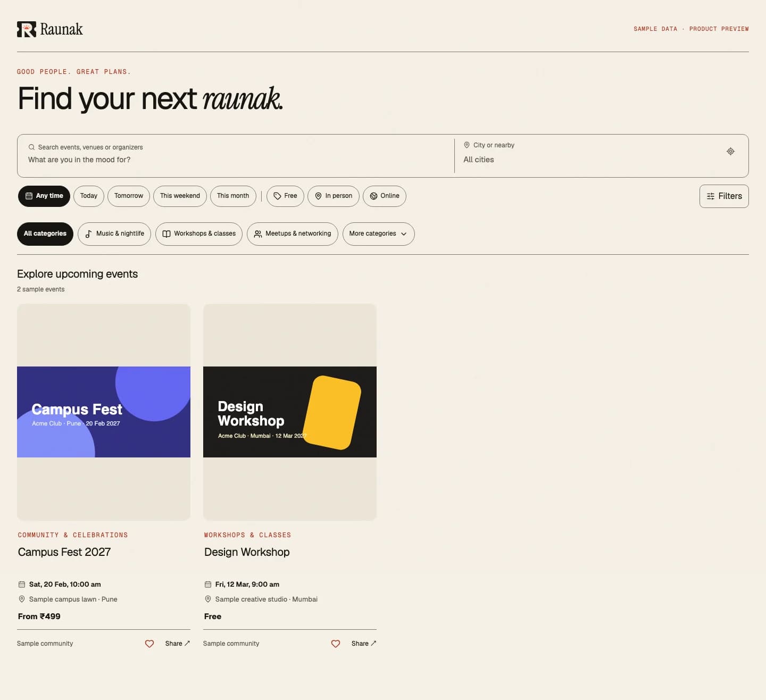Click the pin icon beside Sample campus lawn
This screenshot has width=766, height=700.
[x=22, y=599]
